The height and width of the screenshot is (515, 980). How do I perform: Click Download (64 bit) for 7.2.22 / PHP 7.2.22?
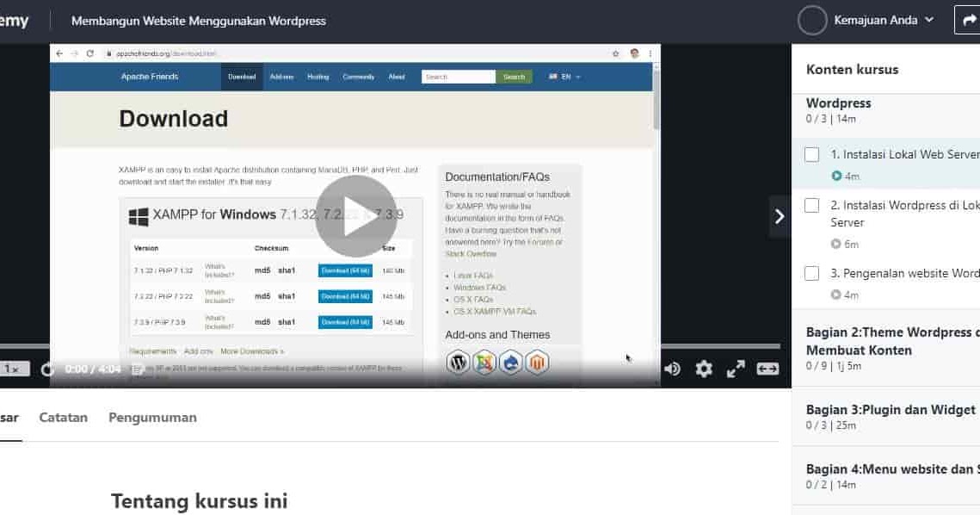point(345,296)
